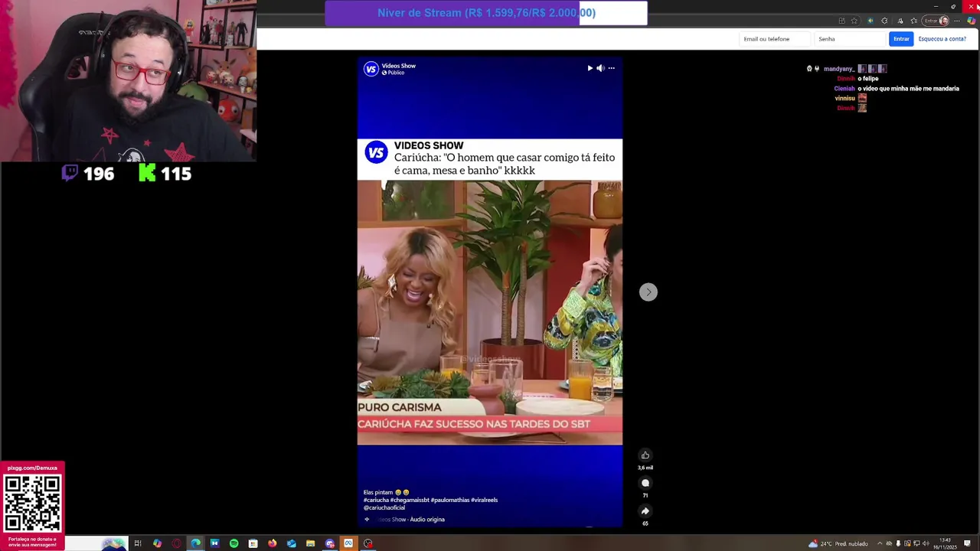980x551 pixels.
Task: Open Microsoft Edge from the taskbar
Action: point(195,543)
